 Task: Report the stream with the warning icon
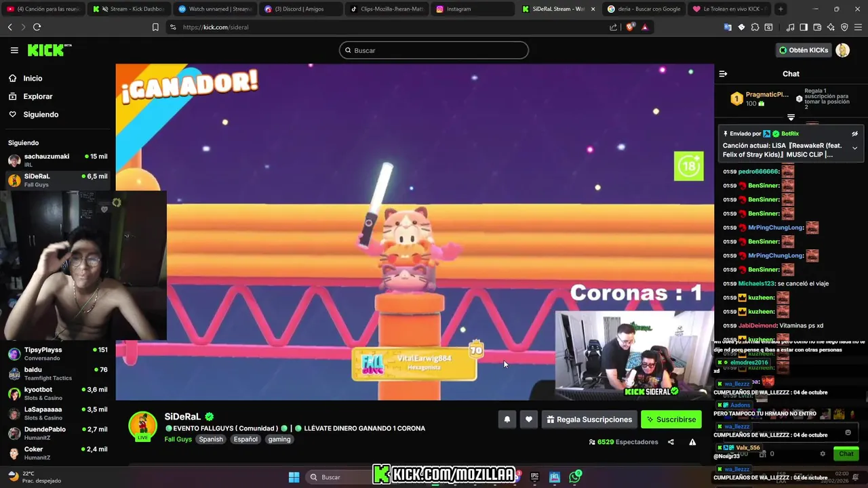tap(692, 442)
